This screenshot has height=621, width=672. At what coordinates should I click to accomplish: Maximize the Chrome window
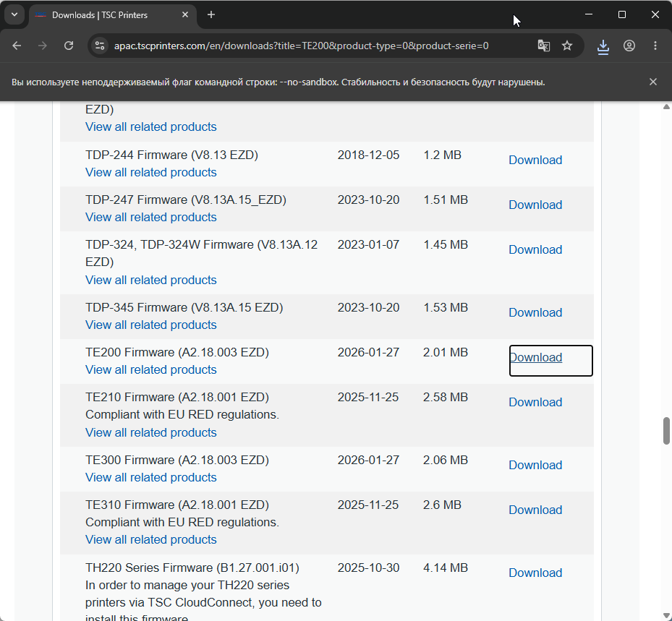click(x=622, y=14)
